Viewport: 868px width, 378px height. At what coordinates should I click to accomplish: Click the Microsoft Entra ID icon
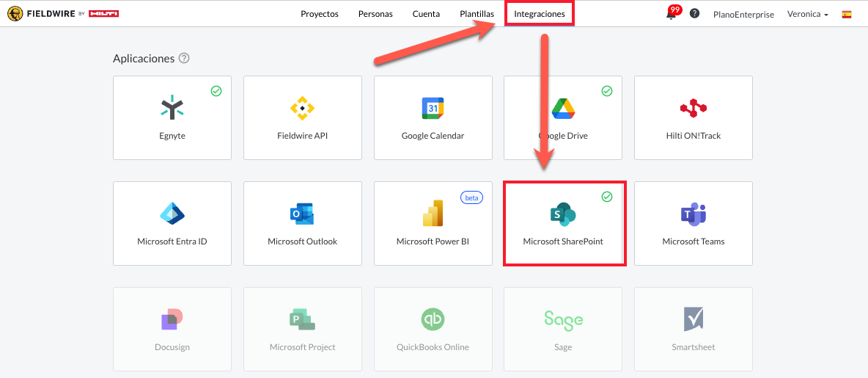[172, 214]
